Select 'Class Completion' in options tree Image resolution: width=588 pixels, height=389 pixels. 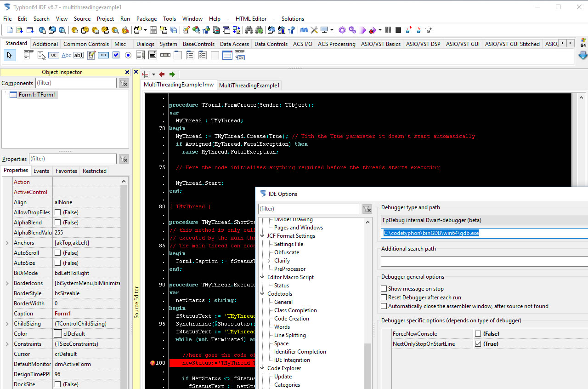295,310
